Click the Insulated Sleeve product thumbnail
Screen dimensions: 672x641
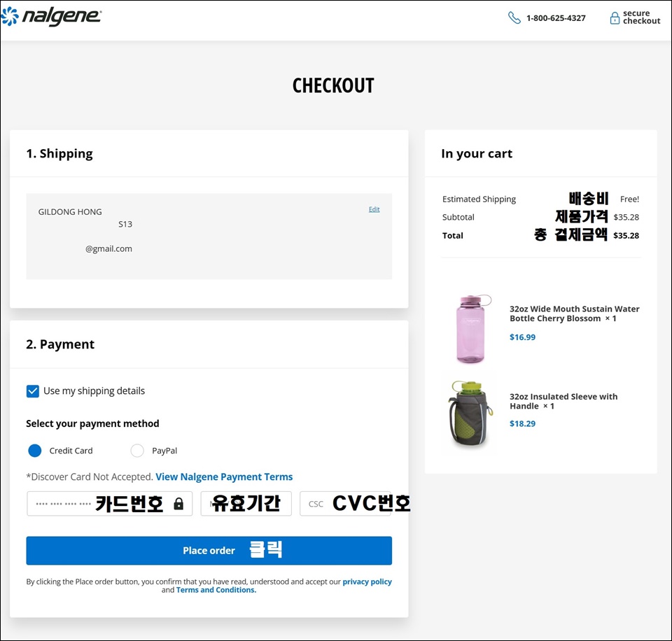click(470, 414)
